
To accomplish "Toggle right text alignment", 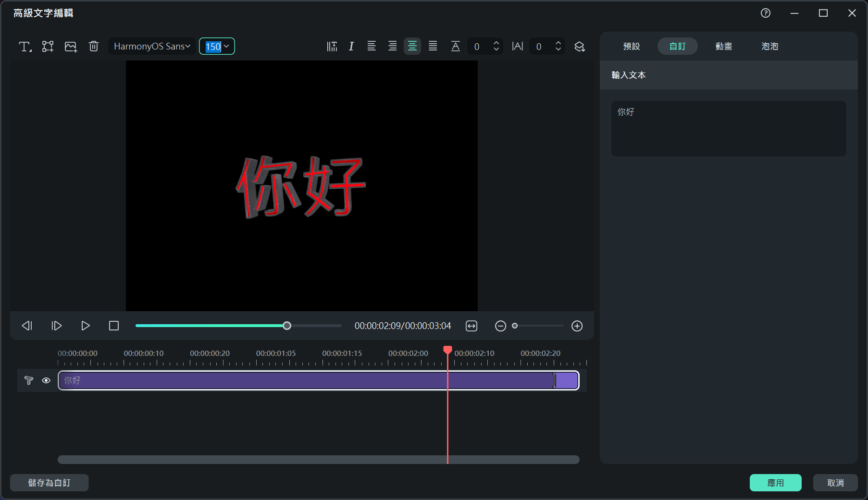I will click(392, 47).
